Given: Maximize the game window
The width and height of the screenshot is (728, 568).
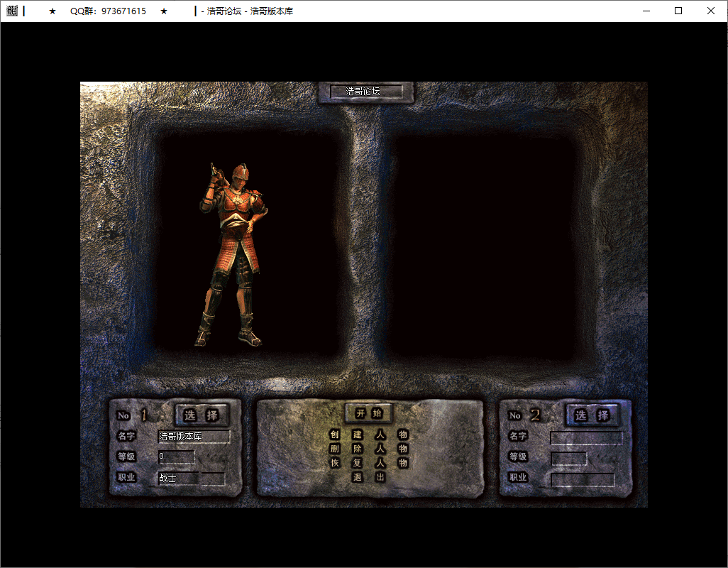Looking at the screenshot, I should click(x=678, y=11).
